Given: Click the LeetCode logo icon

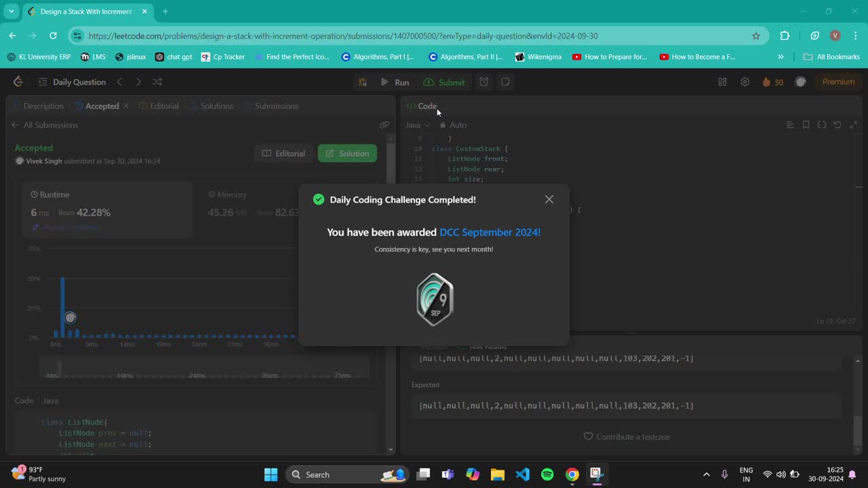Looking at the screenshot, I should (x=18, y=82).
